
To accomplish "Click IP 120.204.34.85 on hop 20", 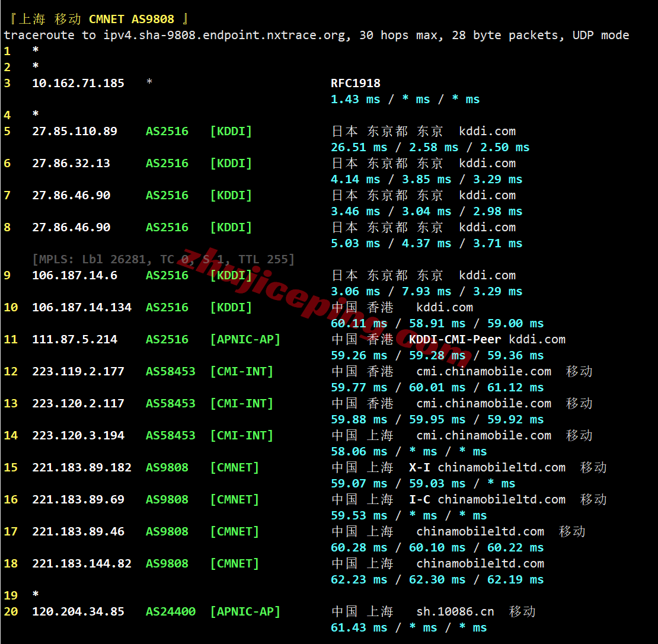I will [78, 611].
